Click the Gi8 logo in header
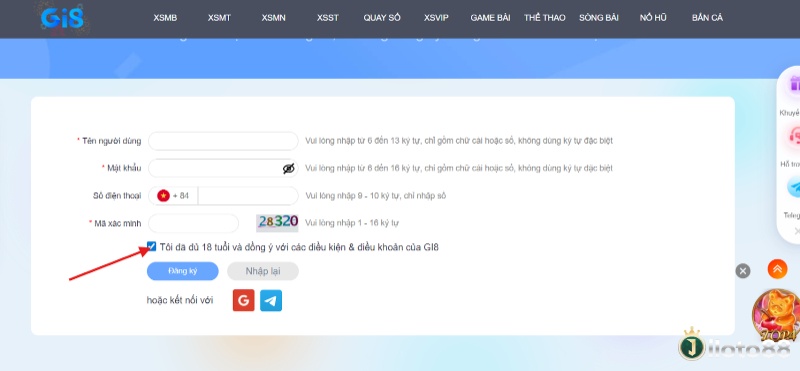 tap(62, 18)
